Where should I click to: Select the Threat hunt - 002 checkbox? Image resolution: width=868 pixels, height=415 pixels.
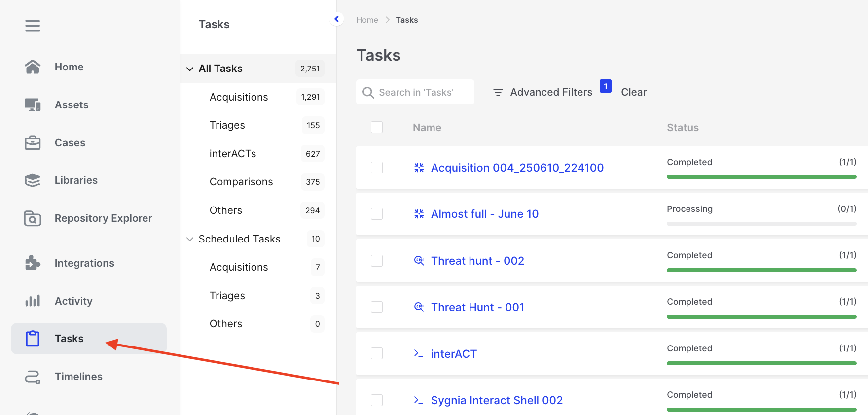click(x=377, y=261)
